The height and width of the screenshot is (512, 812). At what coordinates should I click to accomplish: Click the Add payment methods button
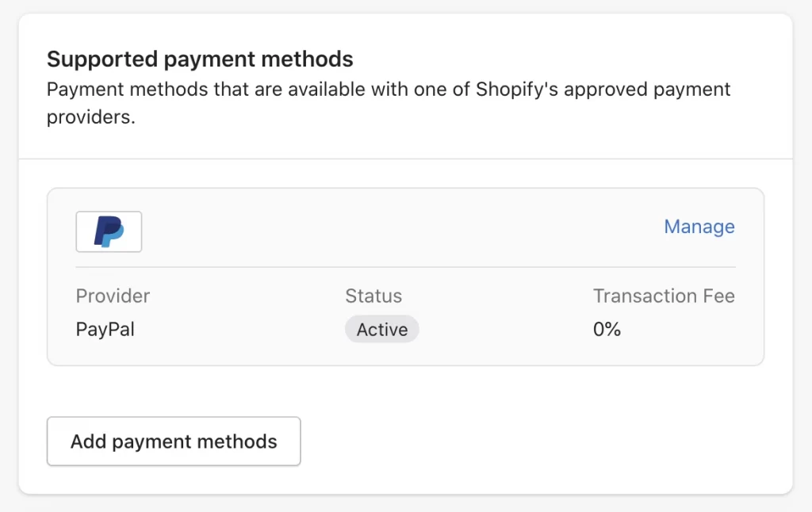174,441
